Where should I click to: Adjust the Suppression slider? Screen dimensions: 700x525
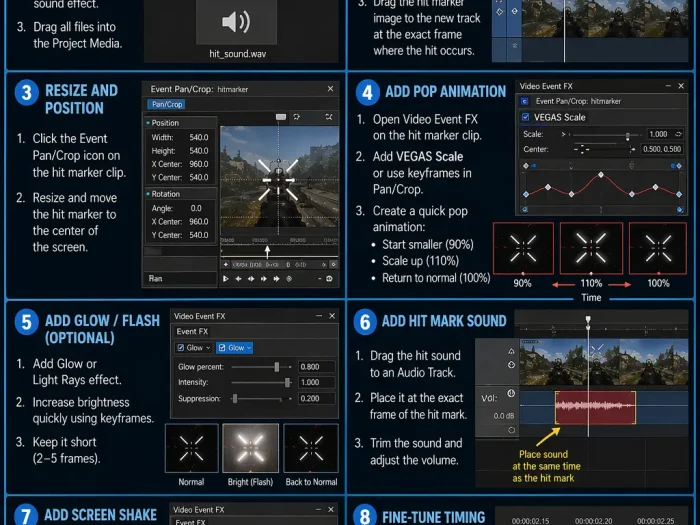pyautogui.click(x=235, y=398)
